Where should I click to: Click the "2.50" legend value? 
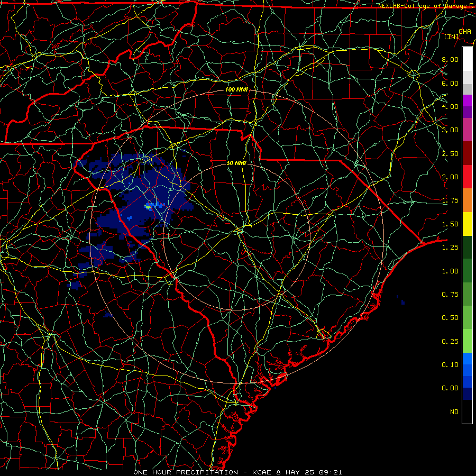click(x=450, y=153)
